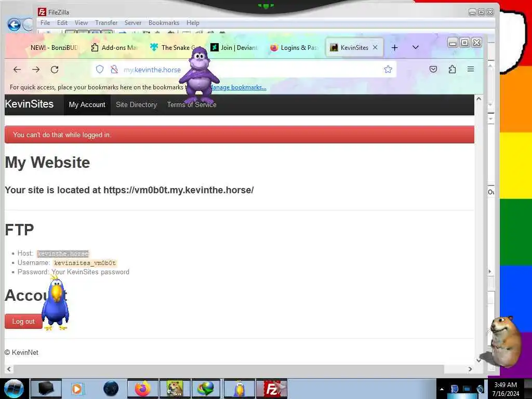Open FileZilla View menu
This screenshot has width=532, height=399.
pos(81,23)
